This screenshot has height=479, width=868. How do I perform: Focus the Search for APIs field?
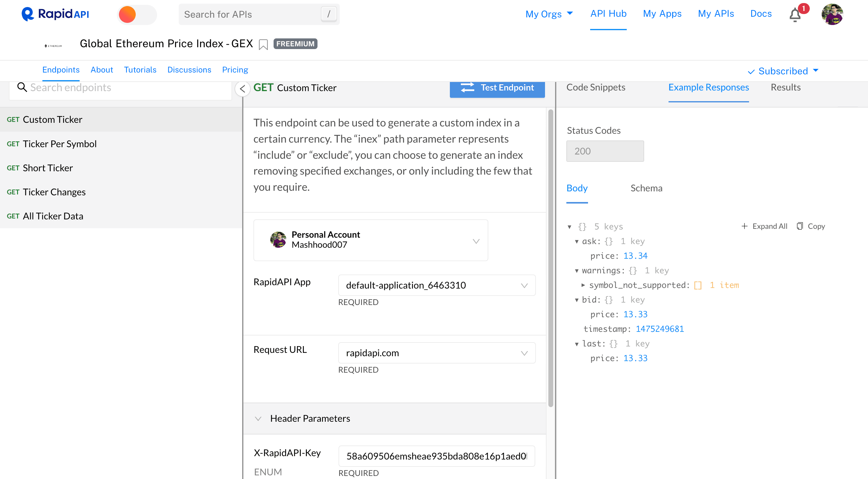[259, 14]
